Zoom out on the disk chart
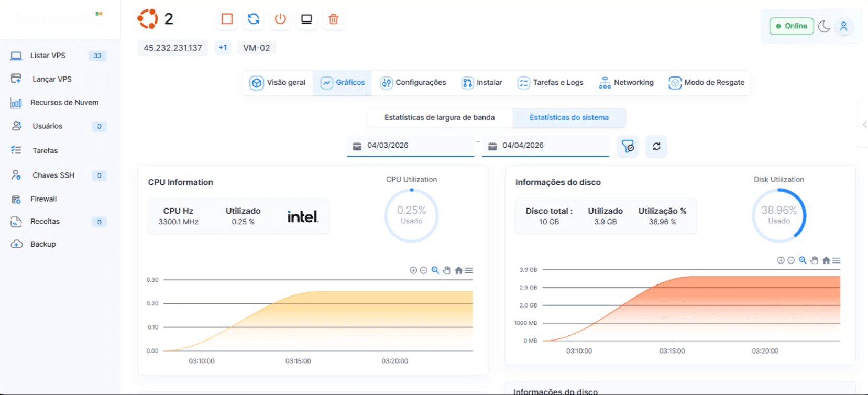Viewport: 868px width, 395px height. click(x=791, y=260)
